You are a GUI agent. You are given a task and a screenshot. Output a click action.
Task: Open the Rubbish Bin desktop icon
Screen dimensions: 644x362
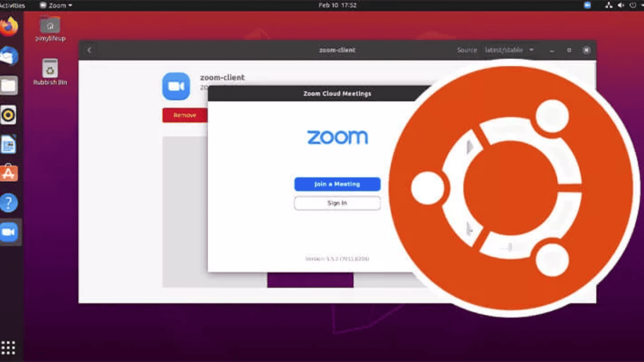point(50,72)
